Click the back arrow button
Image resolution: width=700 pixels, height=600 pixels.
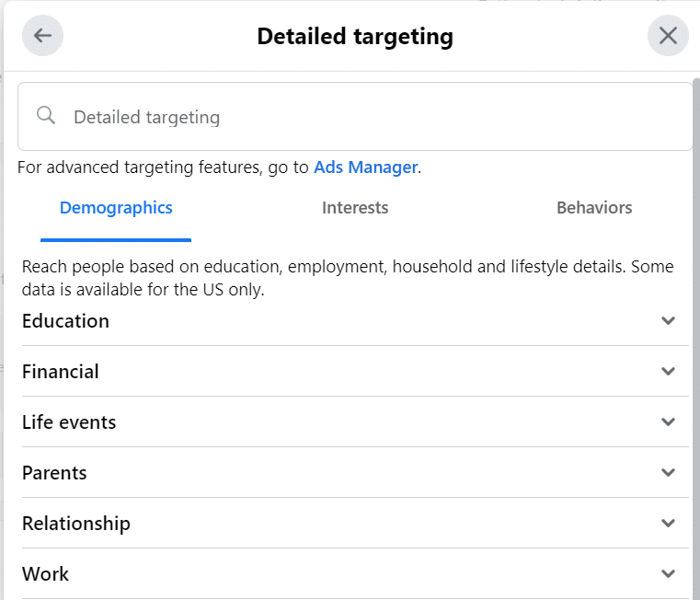point(42,37)
